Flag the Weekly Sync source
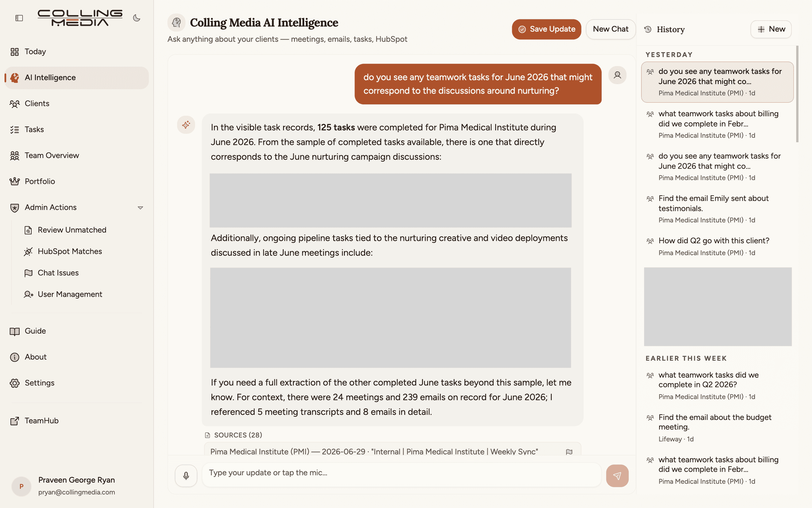 coord(569,452)
